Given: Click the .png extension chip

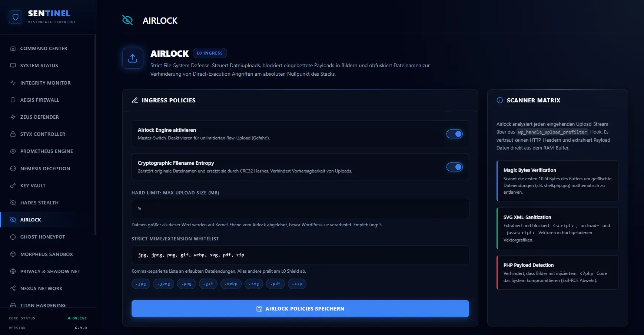Looking at the screenshot, I should point(186,284).
